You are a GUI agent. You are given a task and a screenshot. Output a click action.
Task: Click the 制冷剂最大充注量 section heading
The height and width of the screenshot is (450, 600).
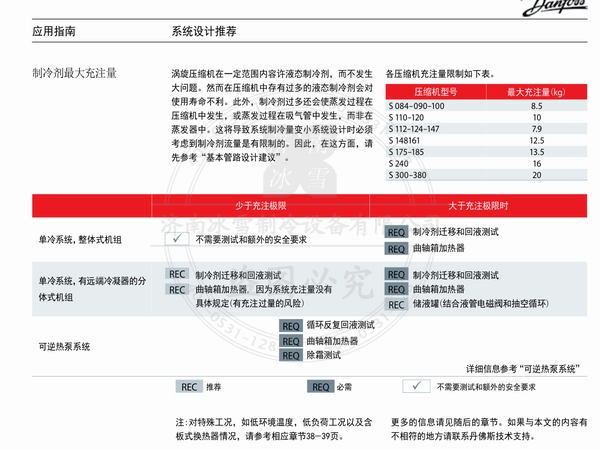point(75,74)
